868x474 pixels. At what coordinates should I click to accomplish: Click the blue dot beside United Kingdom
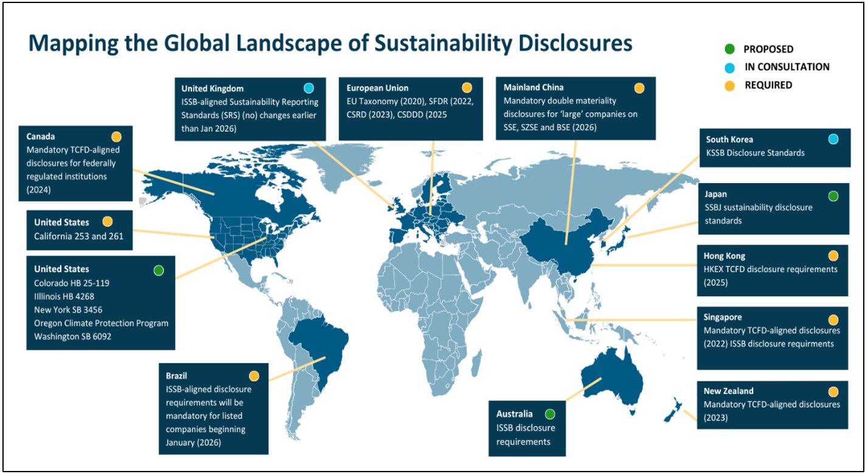coord(309,88)
